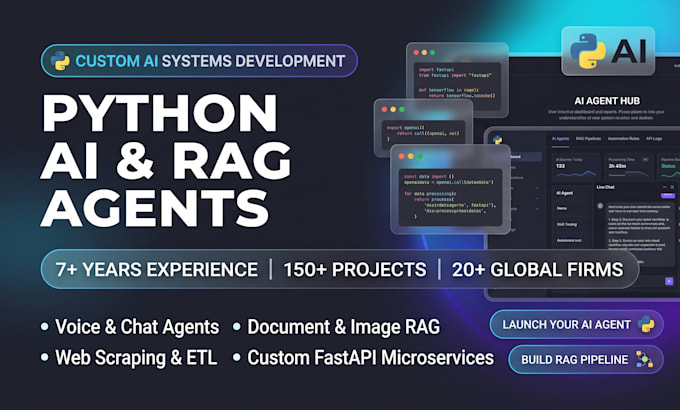Click the chat message bubble in Live Chat
This screenshot has height=410, width=680.
pyautogui.click(x=641, y=234)
